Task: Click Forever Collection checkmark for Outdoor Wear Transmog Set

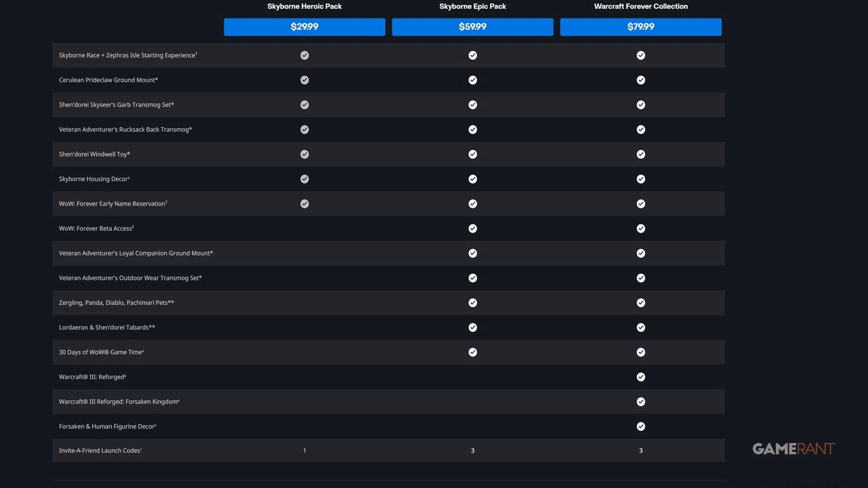Action: pyautogui.click(x=641, y=278)
